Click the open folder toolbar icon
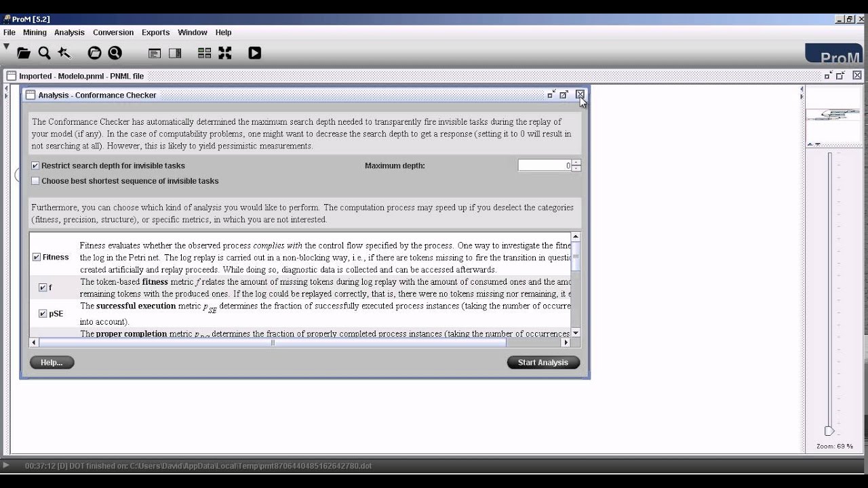The image size is (868, 488). point(24,53)
